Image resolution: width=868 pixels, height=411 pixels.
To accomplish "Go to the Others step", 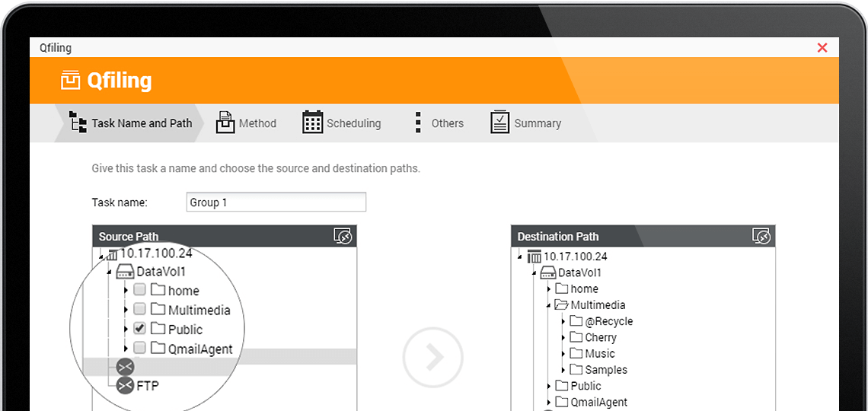I will tap(438, 123).
